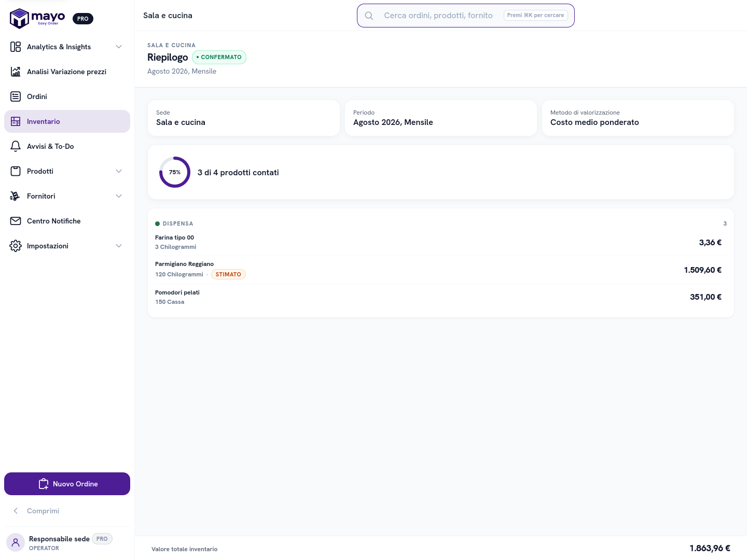Click the Fornitori icon in sidebar
This screenshot has height=560, width=747.
[x=16, y=196]
